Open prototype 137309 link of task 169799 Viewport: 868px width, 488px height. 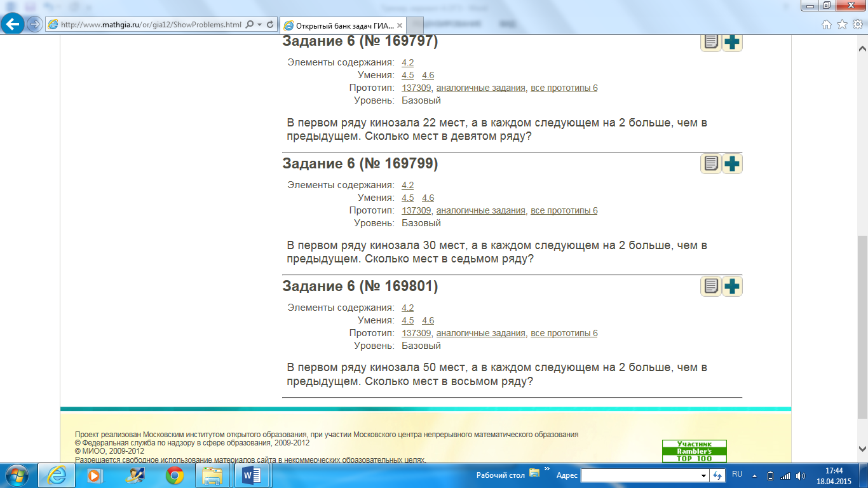tap(416, 210)
